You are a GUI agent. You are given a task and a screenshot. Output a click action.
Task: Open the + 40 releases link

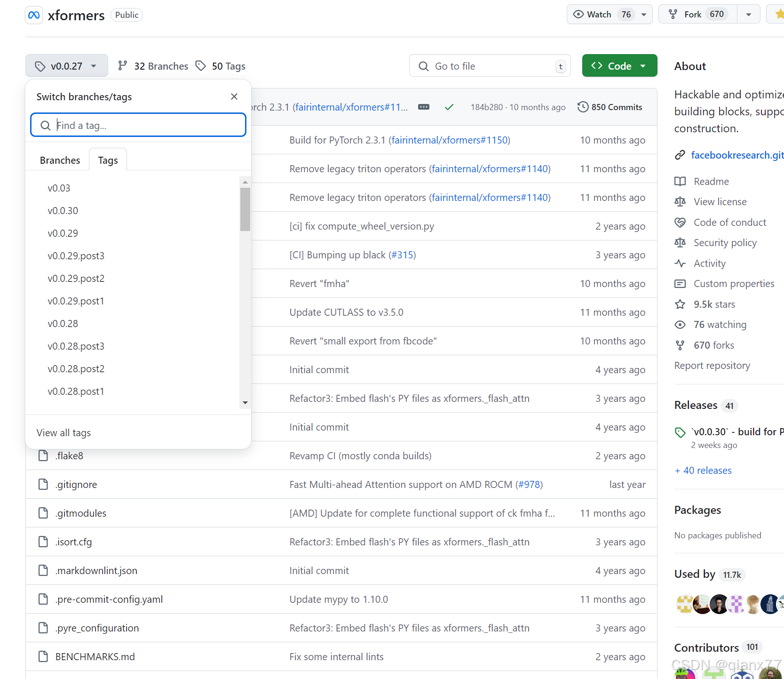[x=703, y=470]
